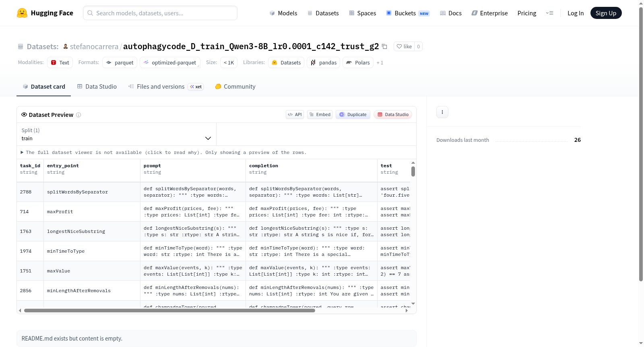Image resolution: width=644 pixels, height=347 pixels.
Task: Click the minLengthAfterRemovals entry_point cell
Action: coord(92,291)
